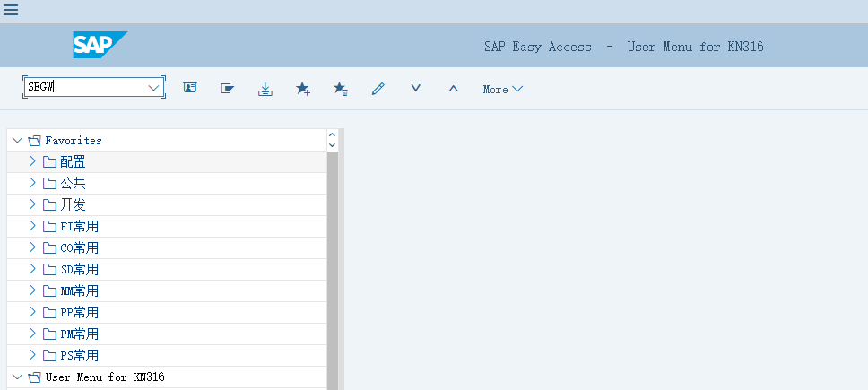Select the 配置 tree item

click(73, 161)
